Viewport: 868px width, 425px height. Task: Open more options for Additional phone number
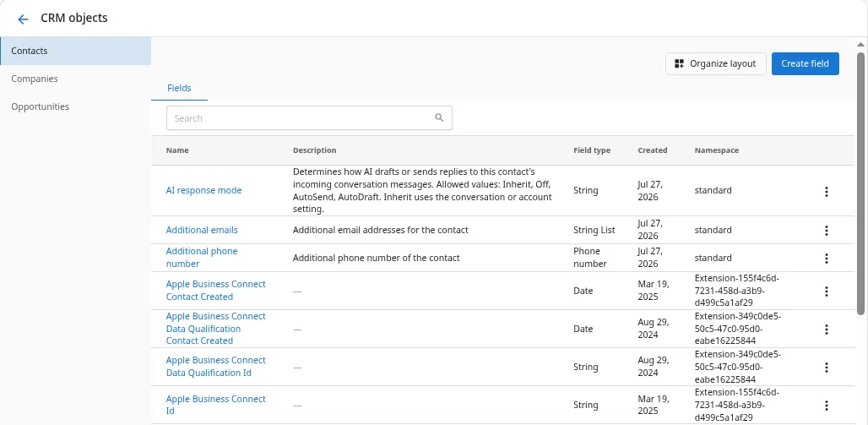click(x=826, y=259)
